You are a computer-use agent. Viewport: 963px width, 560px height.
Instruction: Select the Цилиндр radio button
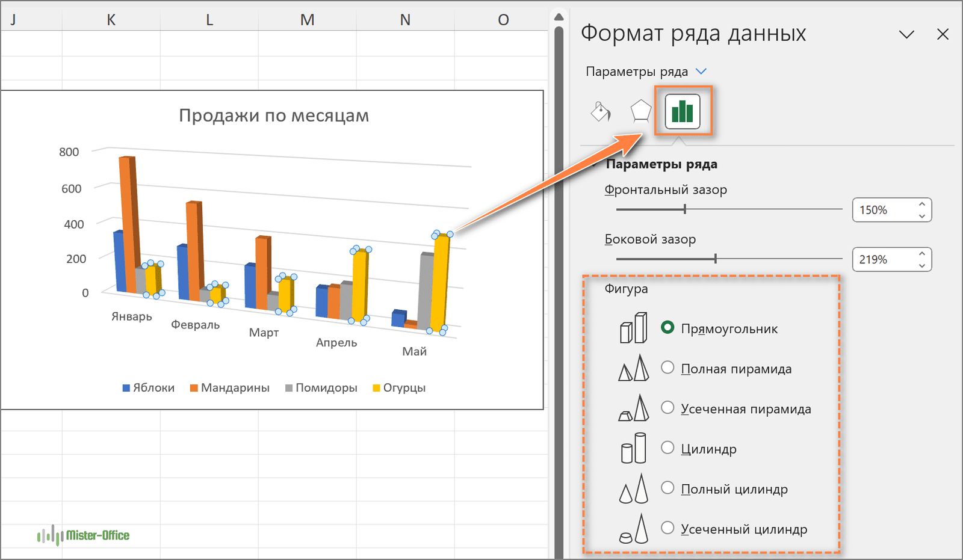pos(667,448)
